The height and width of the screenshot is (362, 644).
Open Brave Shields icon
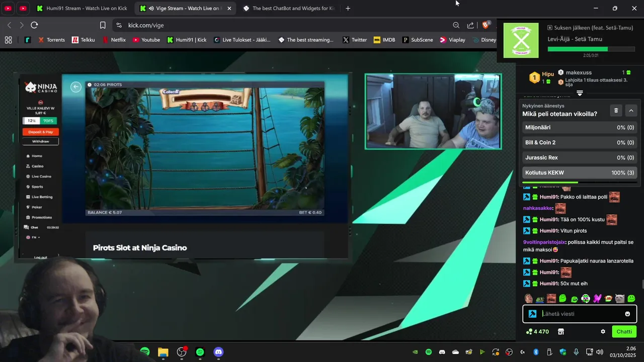click(486, 25)
